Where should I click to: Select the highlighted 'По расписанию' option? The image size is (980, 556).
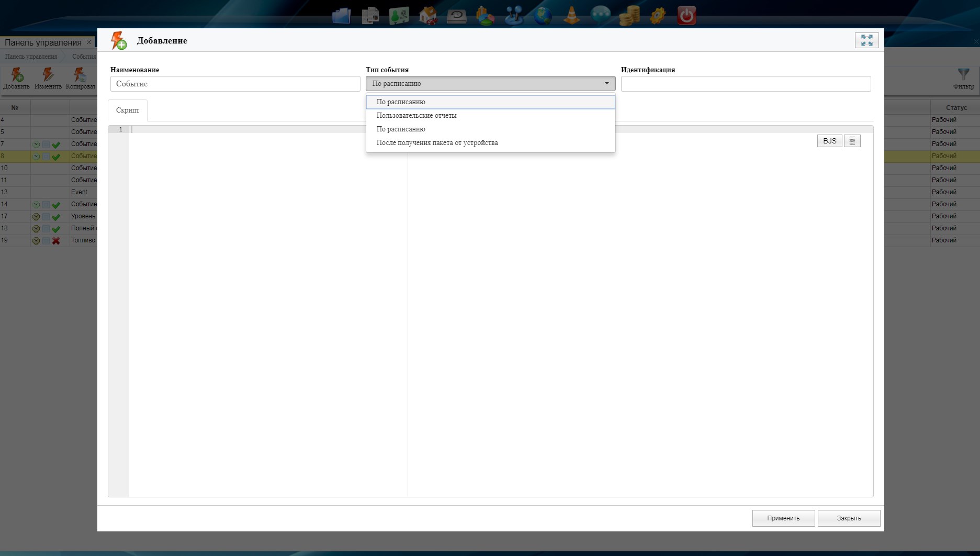tap(401, 102)
